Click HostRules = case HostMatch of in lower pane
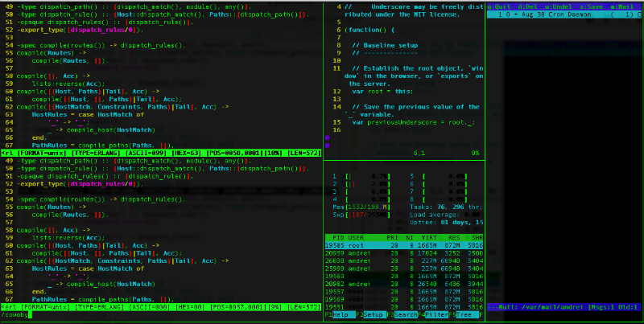The image size is (644, 324). [88, 269]
